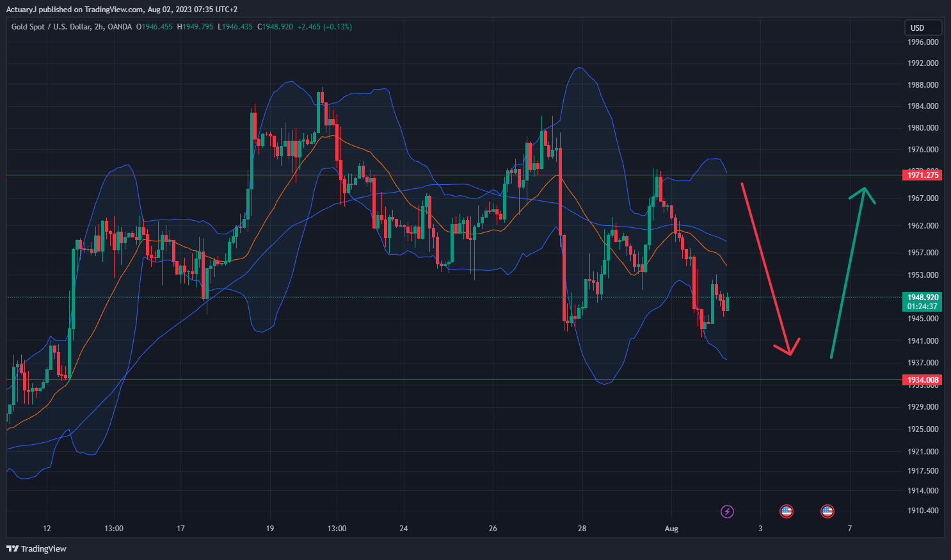Click the TradingView logo
Screen dimensions: 951x560
[36, 548]
